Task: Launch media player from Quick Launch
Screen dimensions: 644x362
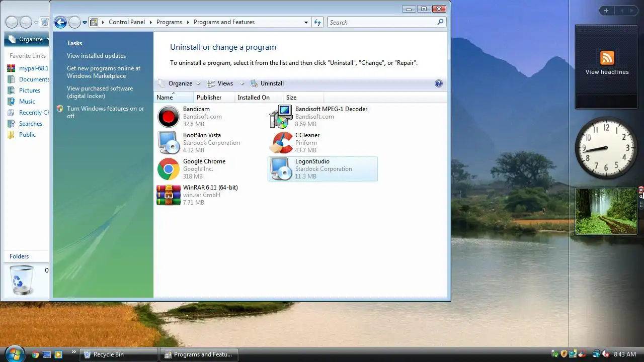Action: coord(58,354)
